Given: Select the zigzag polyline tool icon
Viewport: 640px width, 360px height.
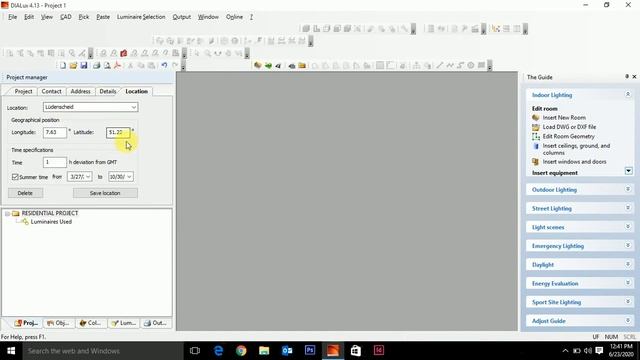Looking at the screenshot, I should pyautogui.click(x=450, y=65).
